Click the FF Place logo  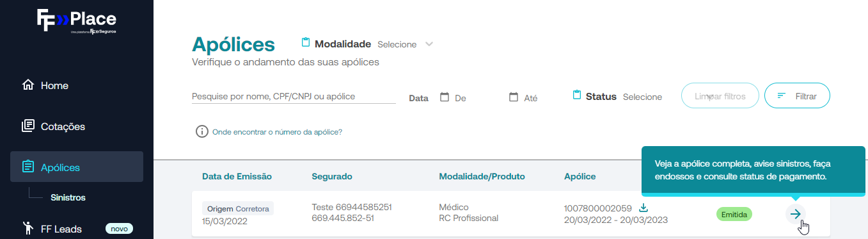[x=77, y=21]
